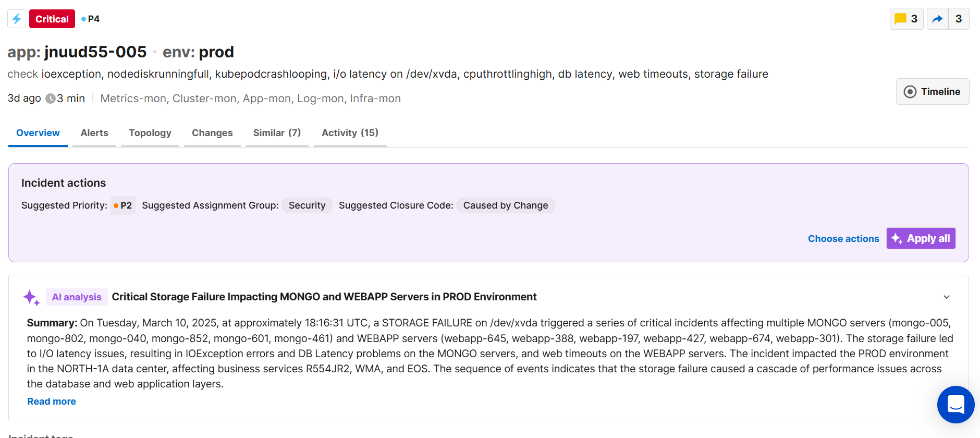Click the red Critical severity badge

tap(52, 19)
